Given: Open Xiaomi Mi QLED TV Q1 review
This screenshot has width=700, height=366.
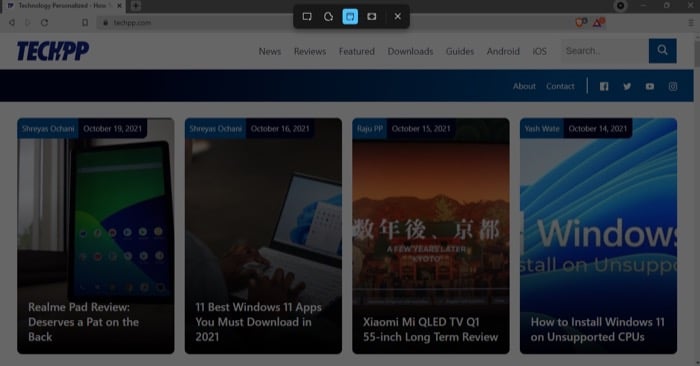Looking at the screenshot, I should [430, 329].
